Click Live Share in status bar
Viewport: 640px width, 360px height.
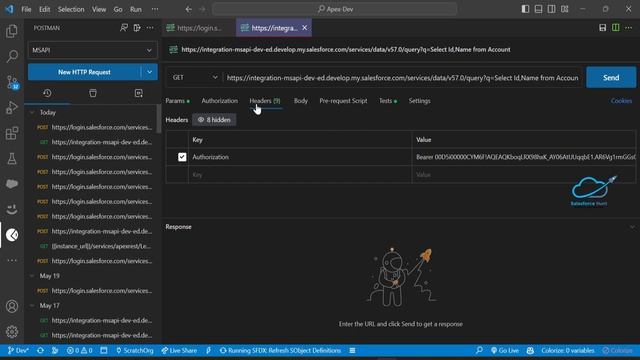coord(179,350)
